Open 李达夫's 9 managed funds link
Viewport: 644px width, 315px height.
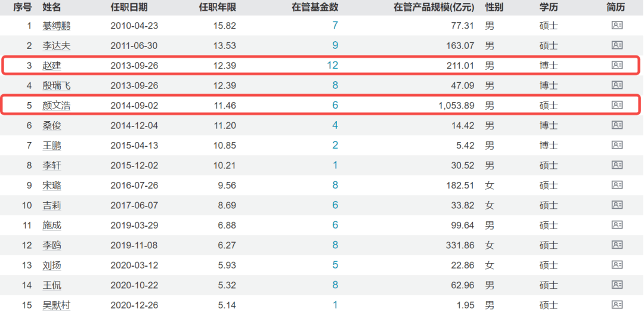click(x=335, y=45)
